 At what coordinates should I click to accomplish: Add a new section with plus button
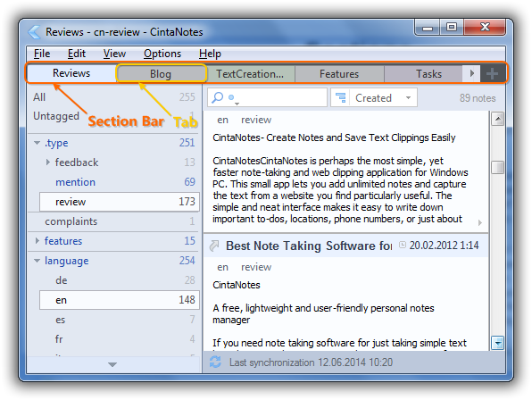pos(492,73)
